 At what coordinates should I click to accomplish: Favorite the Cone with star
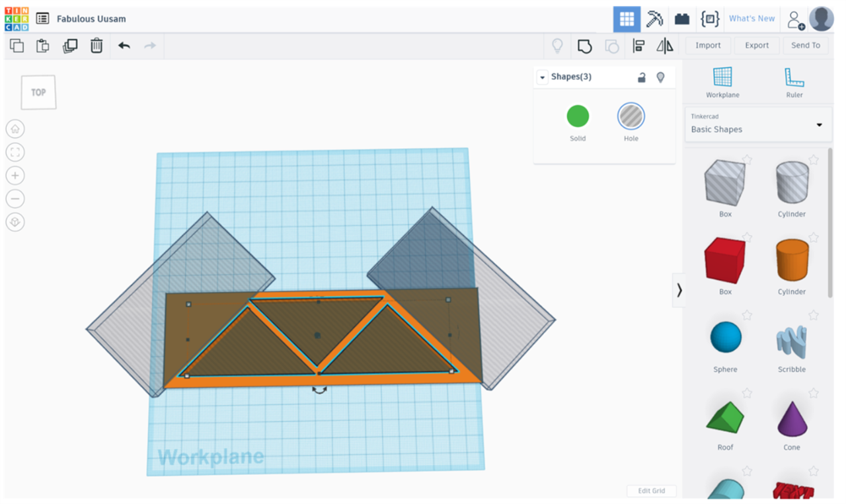814,393
